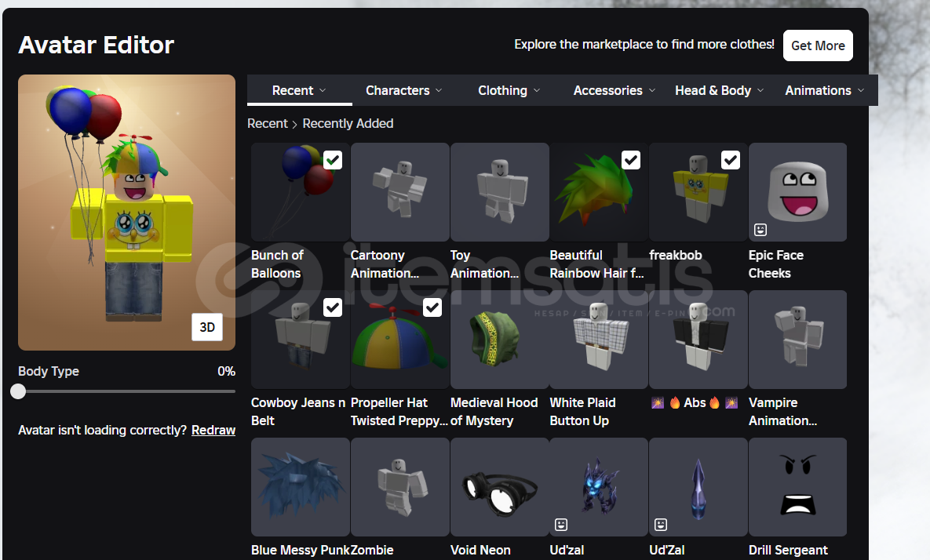
Task: Equip the Void Neon goggles item
Action: tap(499, 487)
